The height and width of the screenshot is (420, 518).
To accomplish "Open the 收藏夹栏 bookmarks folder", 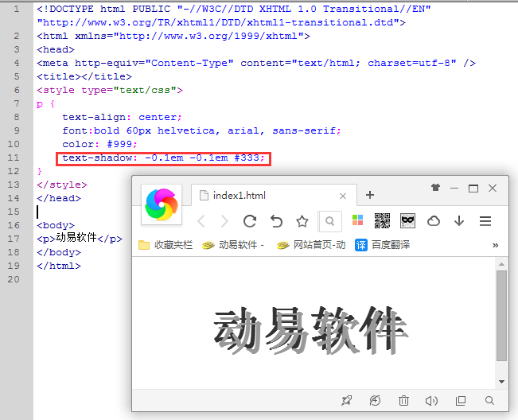I will [x=166, y=245].
